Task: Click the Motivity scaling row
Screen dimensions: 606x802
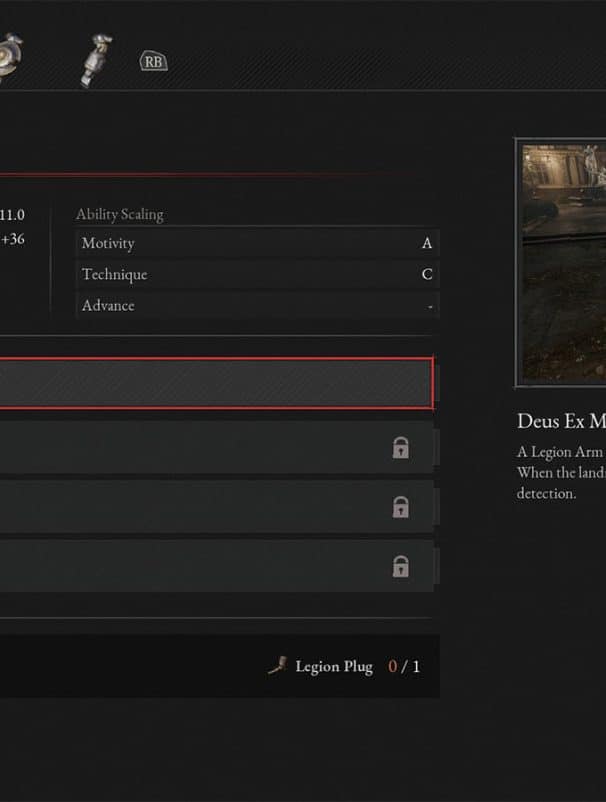Action: [258, 242]
